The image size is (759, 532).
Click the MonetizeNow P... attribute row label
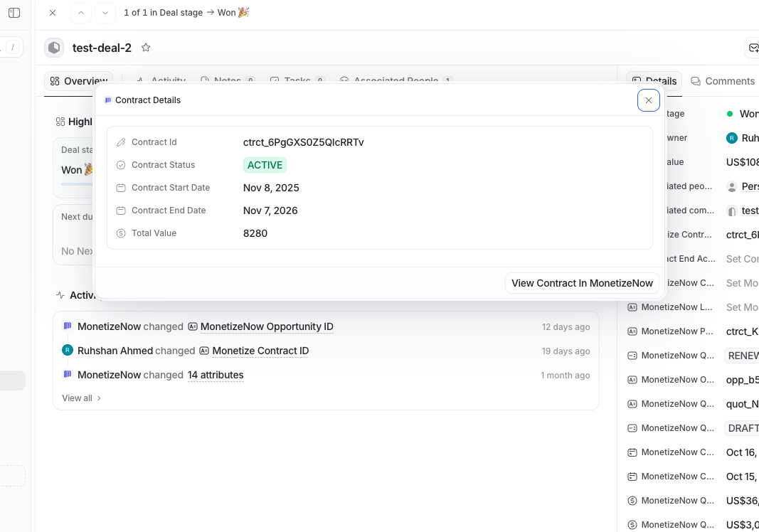pos(676,331)
